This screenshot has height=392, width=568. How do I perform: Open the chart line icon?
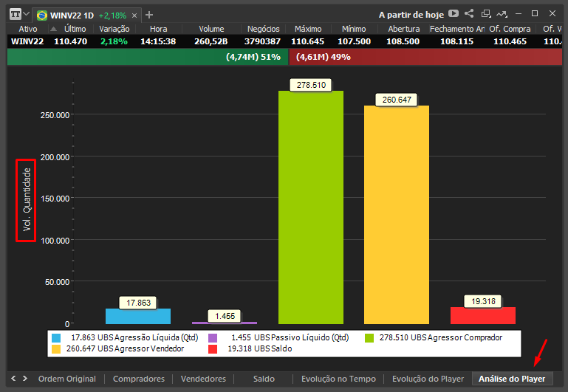click(502, 14)
